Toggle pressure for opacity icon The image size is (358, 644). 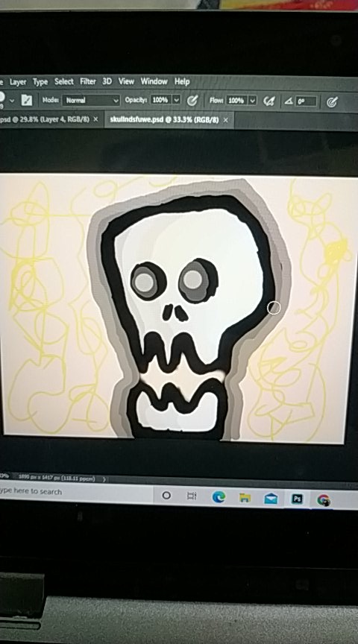coord(192,100)
